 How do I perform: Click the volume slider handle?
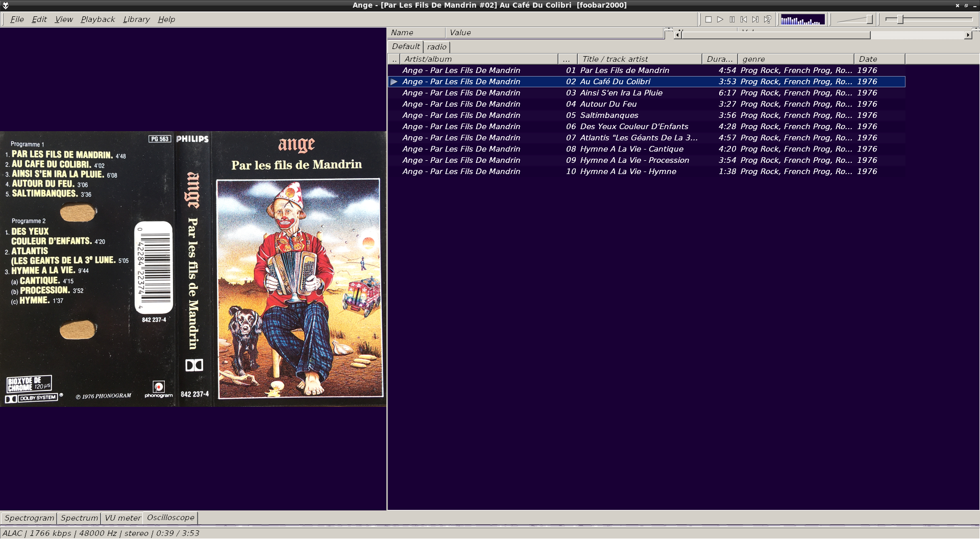tap(870, 19)
